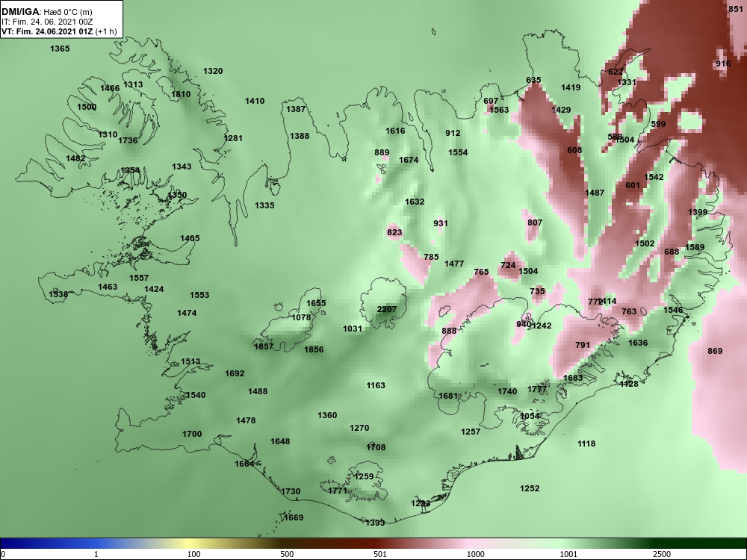Click the map value 1857
The image size is (747, 560).
click(264, 346)
